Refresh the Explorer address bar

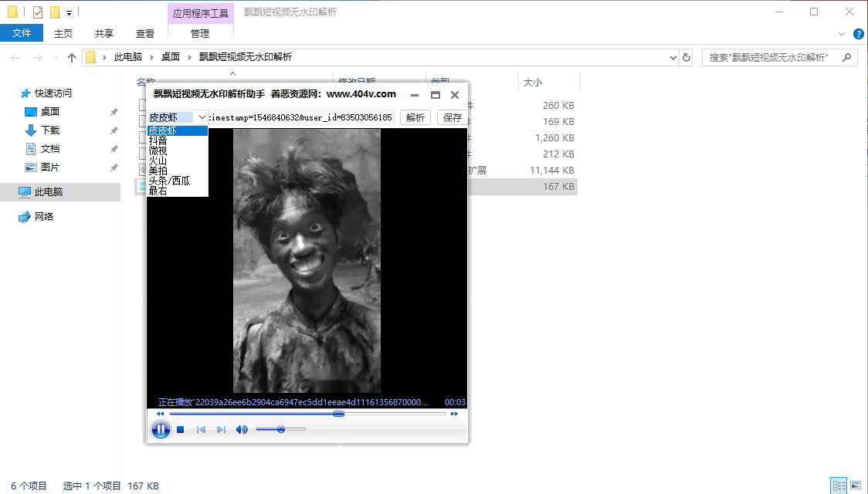pos(687,57)
